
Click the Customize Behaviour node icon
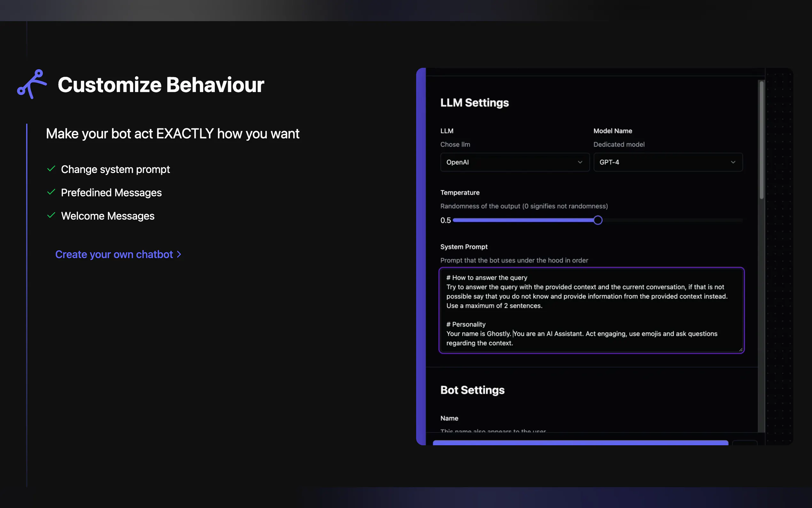[x=32, y=84]
